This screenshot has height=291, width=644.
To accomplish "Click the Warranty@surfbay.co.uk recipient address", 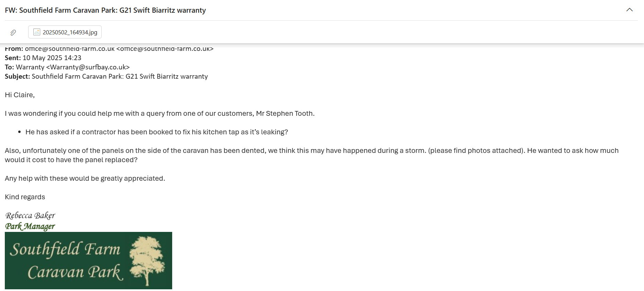I will click(88, 67).
